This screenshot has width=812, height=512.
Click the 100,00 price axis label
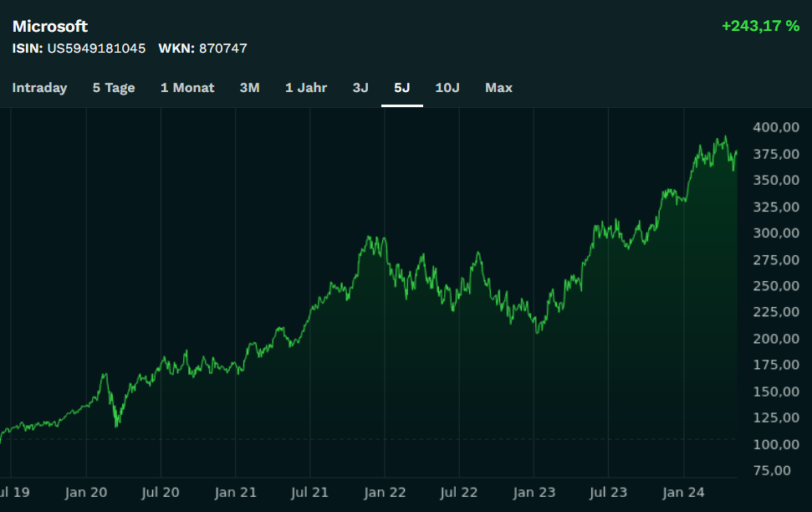776,444
